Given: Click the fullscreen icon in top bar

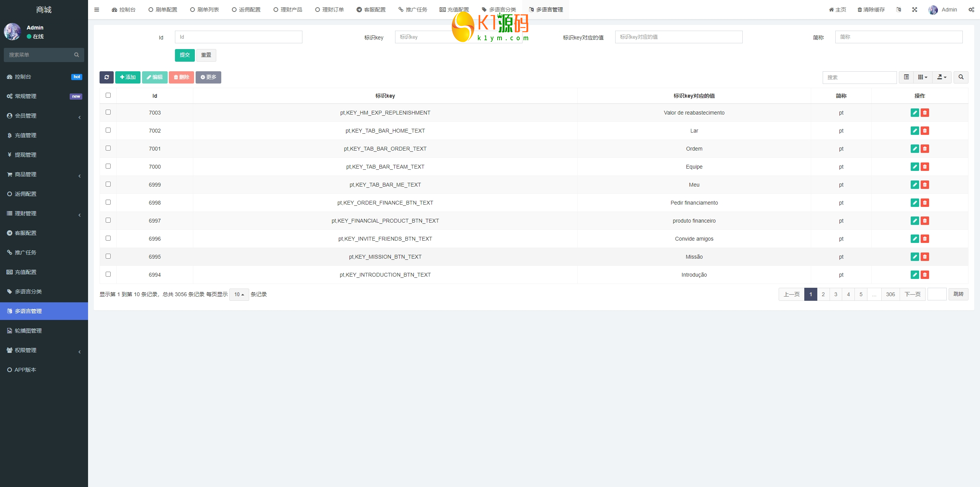Looking at the screenshot, I should pos(915,10).
